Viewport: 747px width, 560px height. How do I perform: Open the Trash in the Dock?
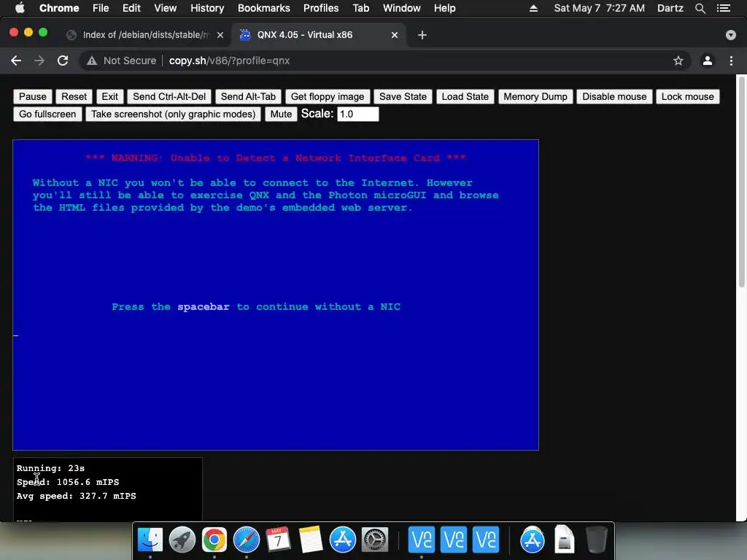[x=596, y=540]
